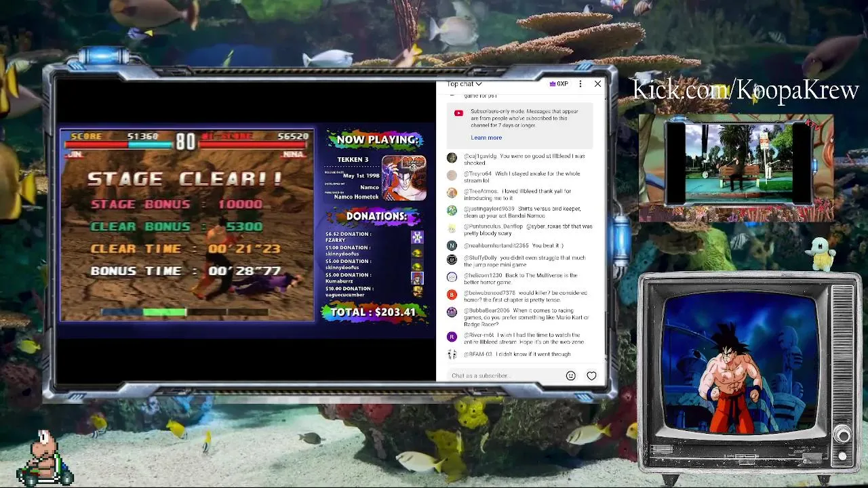This screenshot has height=488, width=868.
Task: Click the TOTAL : $203.41 banner
Action: (372, 312)
